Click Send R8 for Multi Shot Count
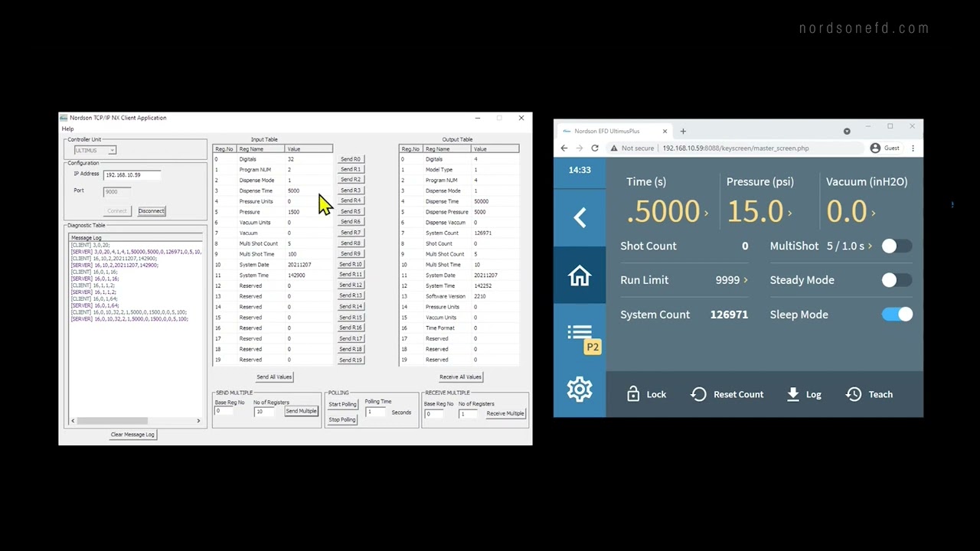Screen dimensions: 980x551 tap(351, 243)
